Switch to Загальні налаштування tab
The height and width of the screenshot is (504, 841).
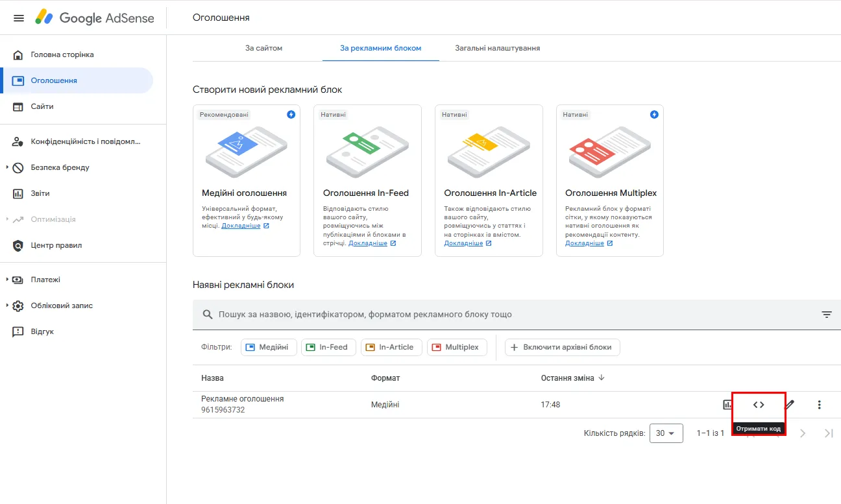tap(497, 48)
